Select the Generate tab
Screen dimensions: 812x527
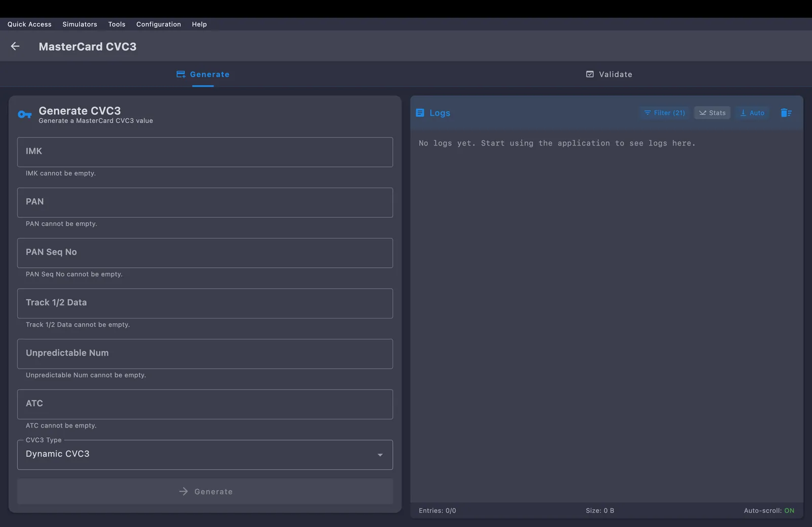[203, 74]
